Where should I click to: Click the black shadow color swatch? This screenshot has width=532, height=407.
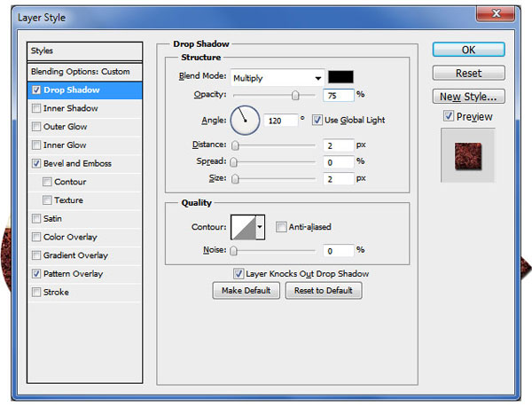coord(340,78)
